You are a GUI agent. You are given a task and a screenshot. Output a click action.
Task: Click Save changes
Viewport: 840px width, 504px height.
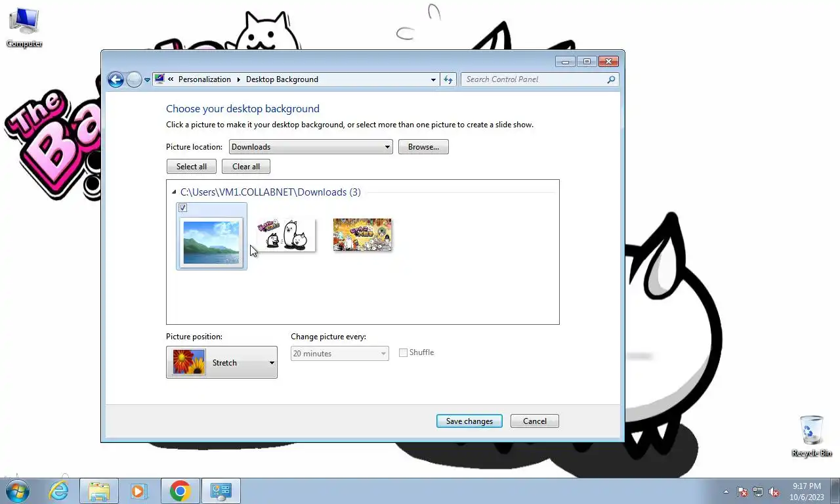pyautogui.click(x=469, y=421)
